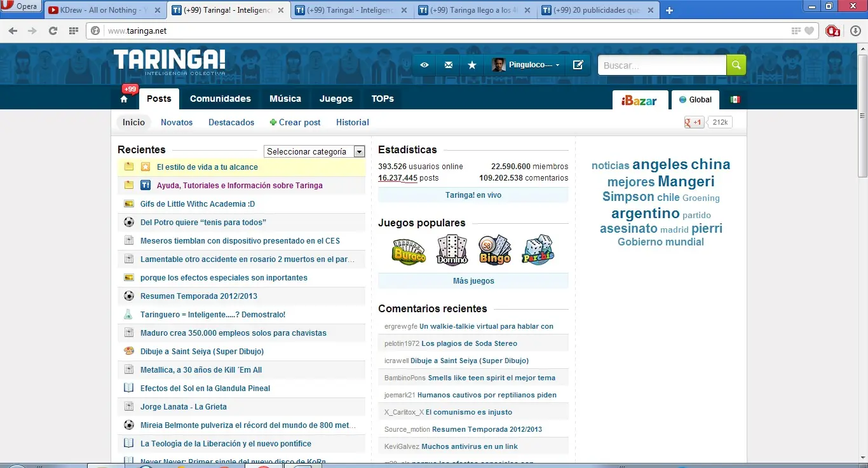Launch the Buraco card game
Image resolution: width=868 pixels, height=468 pixels.
(409, 249)
